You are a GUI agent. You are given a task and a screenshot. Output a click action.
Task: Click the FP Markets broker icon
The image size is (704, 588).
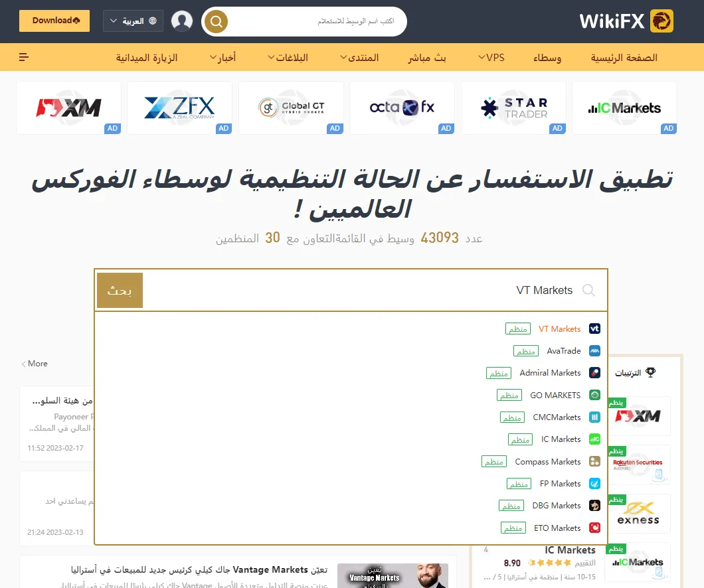(594, 484)
